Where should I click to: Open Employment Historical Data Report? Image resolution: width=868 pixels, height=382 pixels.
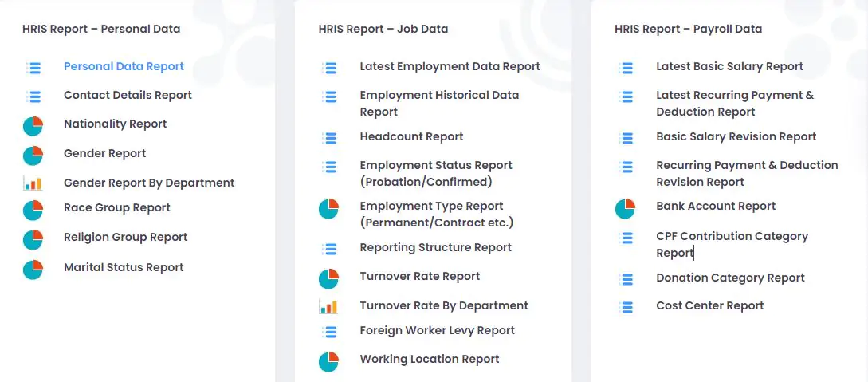pyautogui.click(x=439, y=104)
